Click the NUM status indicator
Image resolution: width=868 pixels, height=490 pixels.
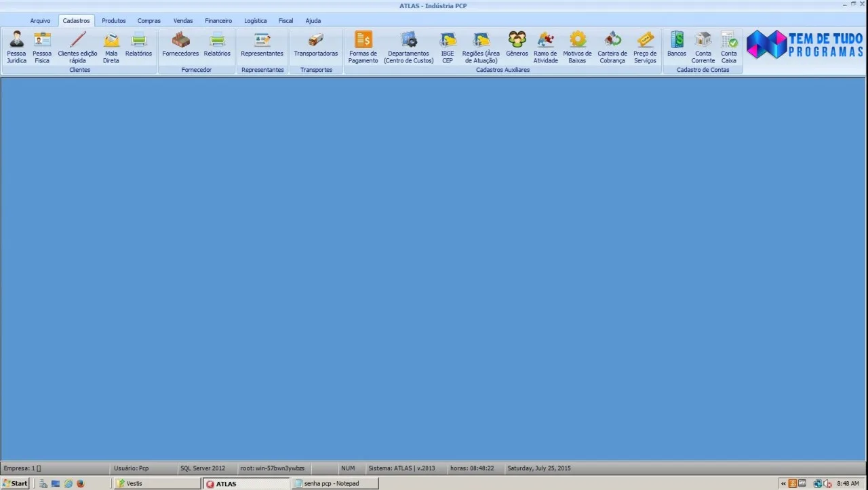pos(348,468)
